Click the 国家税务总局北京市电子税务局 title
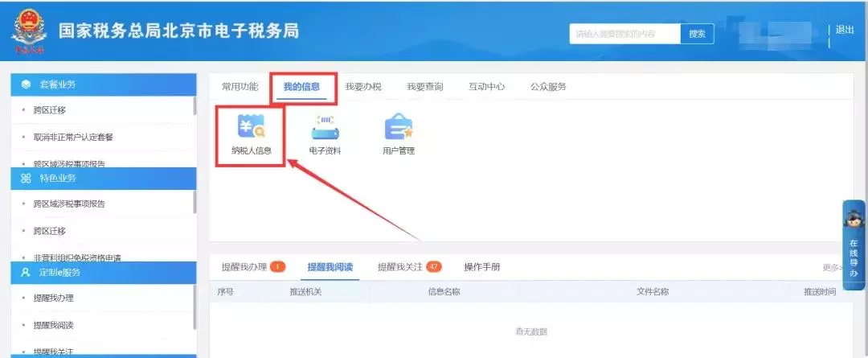The image size is (868, 358). click(x=178, y=31)
